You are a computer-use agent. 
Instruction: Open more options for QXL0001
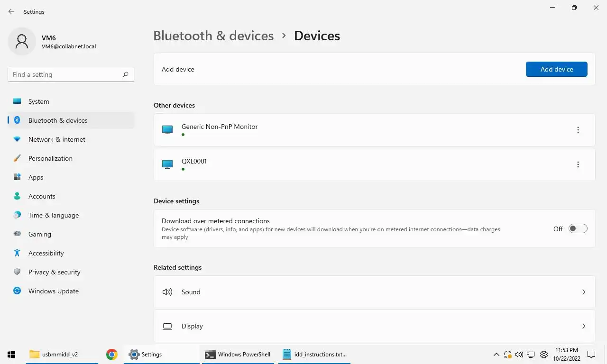[x=578, y=164]
